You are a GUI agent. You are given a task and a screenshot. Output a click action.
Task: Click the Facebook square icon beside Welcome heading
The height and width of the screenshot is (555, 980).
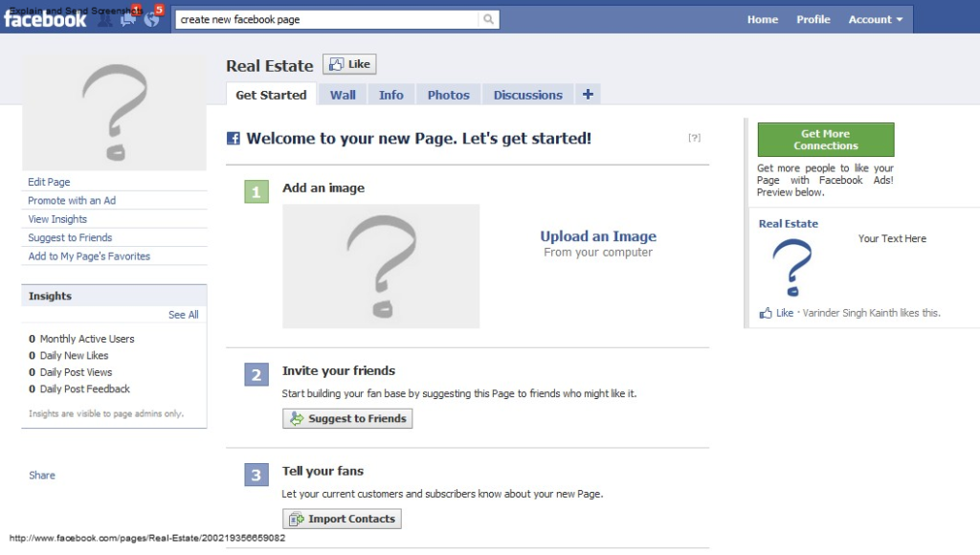click(234, 138)
